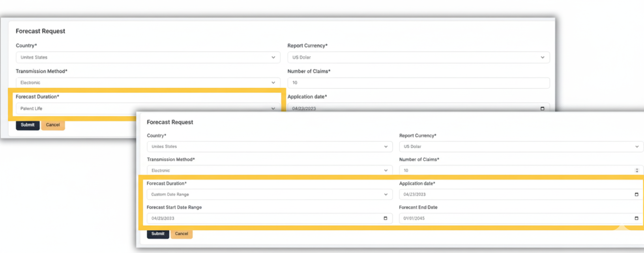Open Report Currency dropdown in back form
The height and width of the screenshot is (253, 644).
(x=542, y=57)
